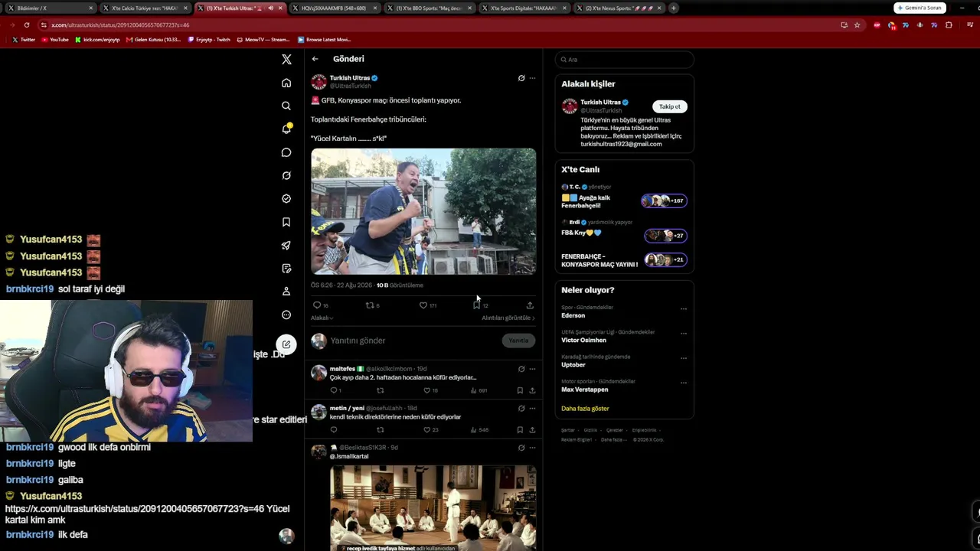This screenshot has height=551, width=980.
Task: Open the Twitter bookmark in bookmarks bar
Action: click(24, 40)
